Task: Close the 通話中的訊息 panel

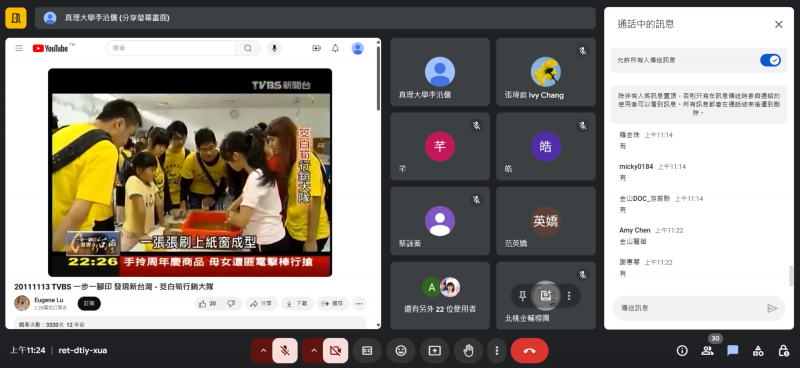Action: pyautogui.click(x=779, y=24)
